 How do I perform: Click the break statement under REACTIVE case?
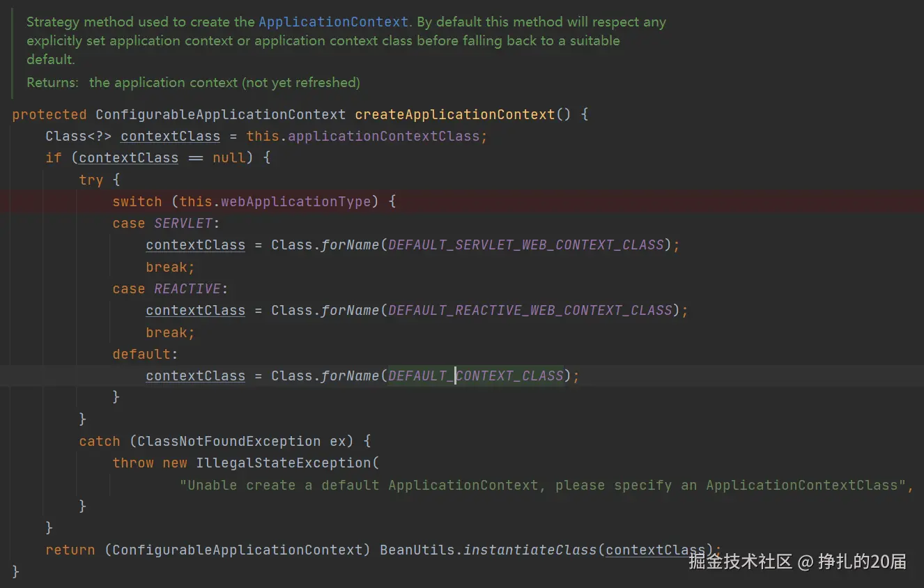(x=171, y=332)
